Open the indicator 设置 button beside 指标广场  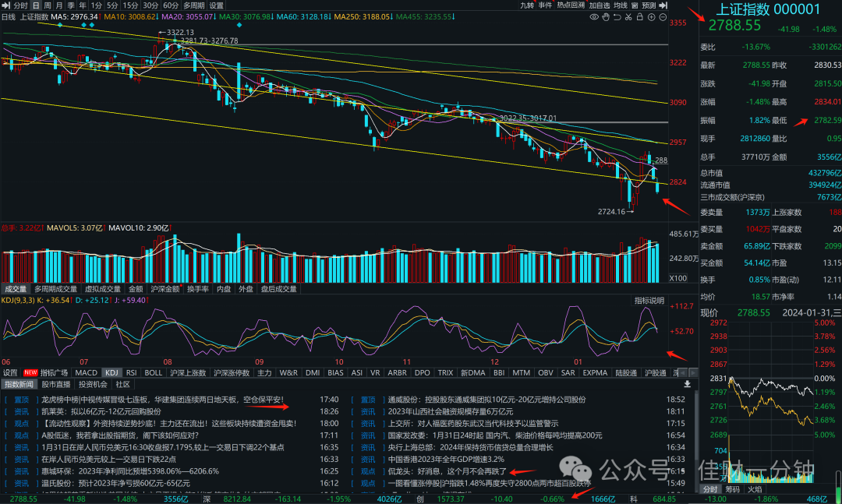10,372
